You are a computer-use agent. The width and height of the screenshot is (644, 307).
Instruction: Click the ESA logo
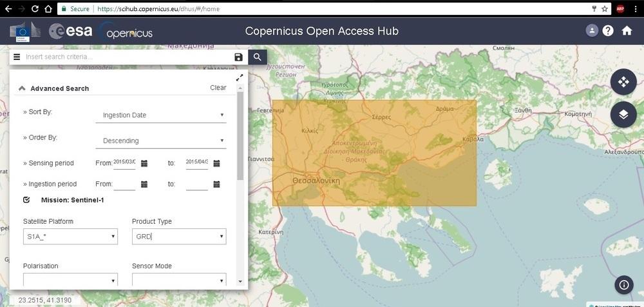(x=70, y=31)
